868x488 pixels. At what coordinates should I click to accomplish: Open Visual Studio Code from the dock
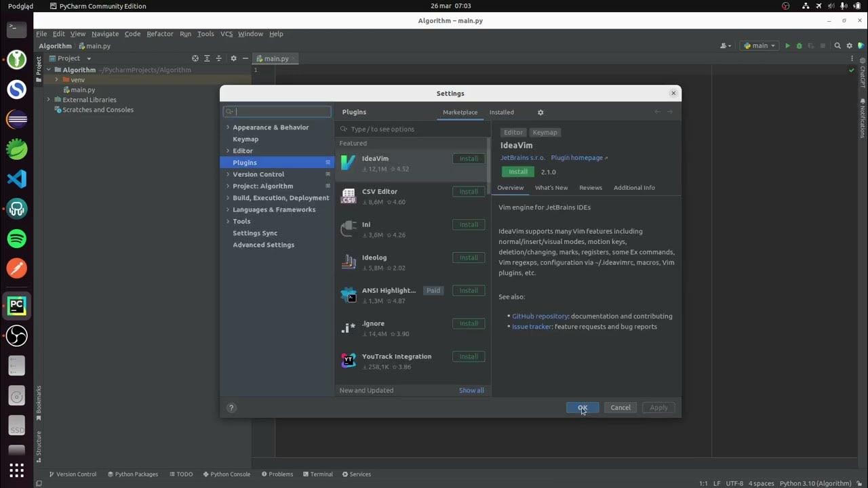pyautogui.click(x=17, y=179)
